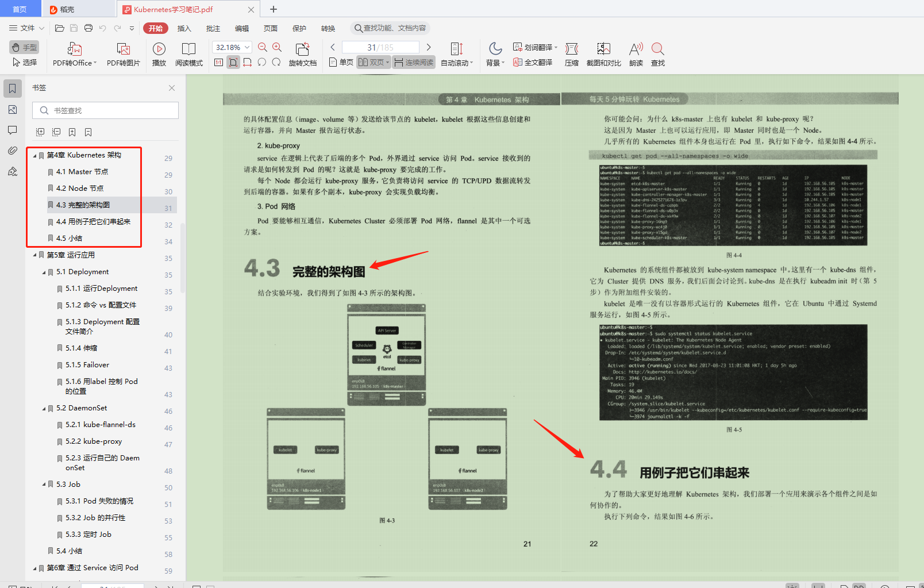924x588 pixels.
Task: Click the fit-width page icon
Action: [x=247, y=62]
